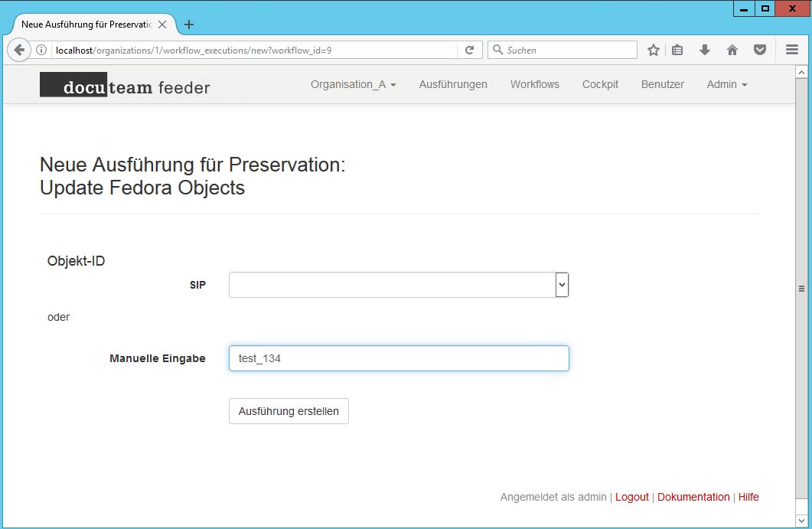Image resolution: width=812 pixels, height=529 pixels.
Task: Open the Workflows navigation item
Action: [x=534, y=84]
